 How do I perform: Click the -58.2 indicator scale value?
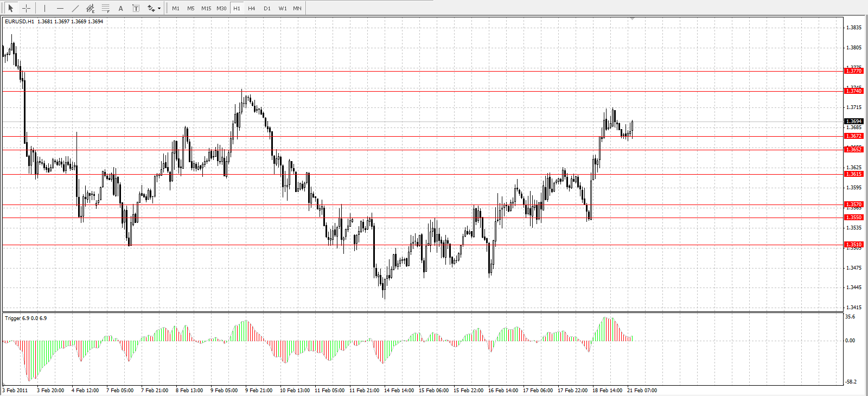click(850, 382)
